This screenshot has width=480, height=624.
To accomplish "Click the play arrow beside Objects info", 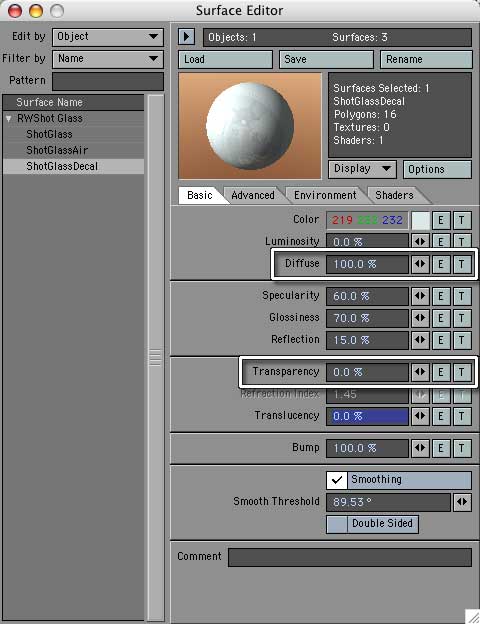I will pos(186,37).
